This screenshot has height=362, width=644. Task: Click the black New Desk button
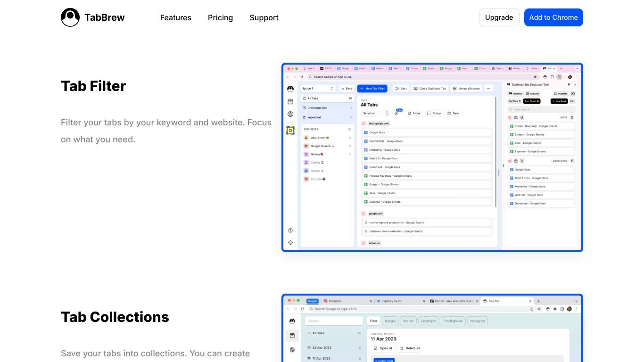pos(559,101)
